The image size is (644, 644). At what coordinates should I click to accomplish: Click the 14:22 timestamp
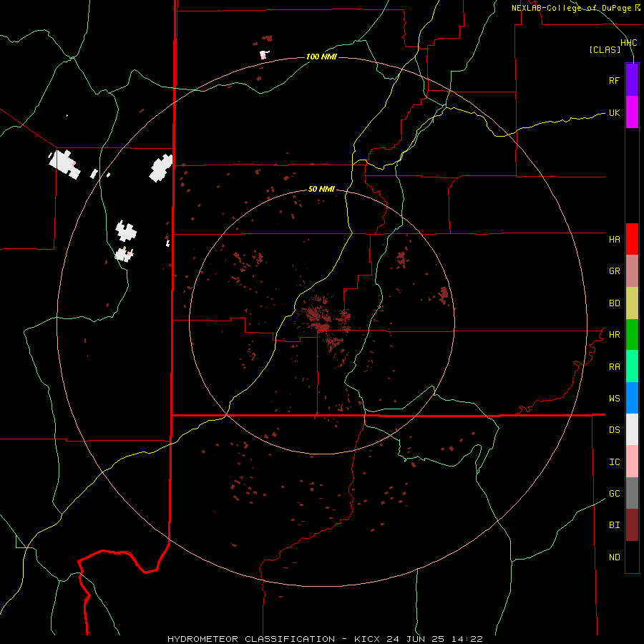pyautogui.click(x=467, y=639)
